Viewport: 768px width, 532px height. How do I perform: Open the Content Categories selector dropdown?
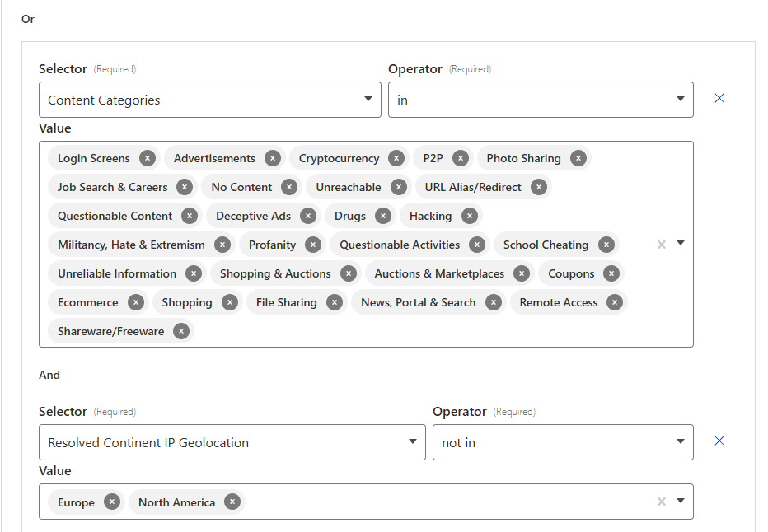209,100
